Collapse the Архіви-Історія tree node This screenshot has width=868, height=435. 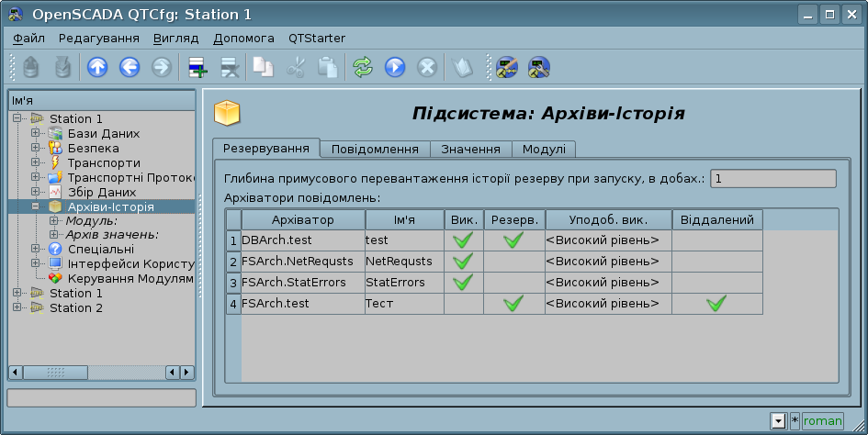pyautogui.click(x=36, y=206)
